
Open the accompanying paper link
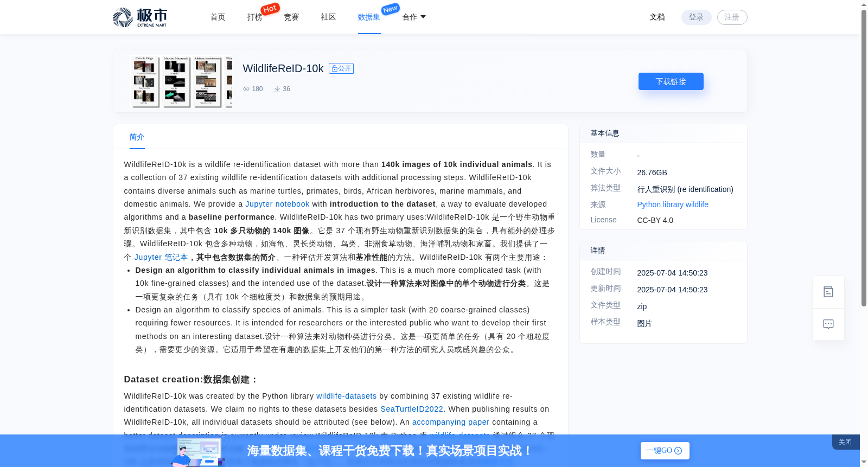pos(451,422)
